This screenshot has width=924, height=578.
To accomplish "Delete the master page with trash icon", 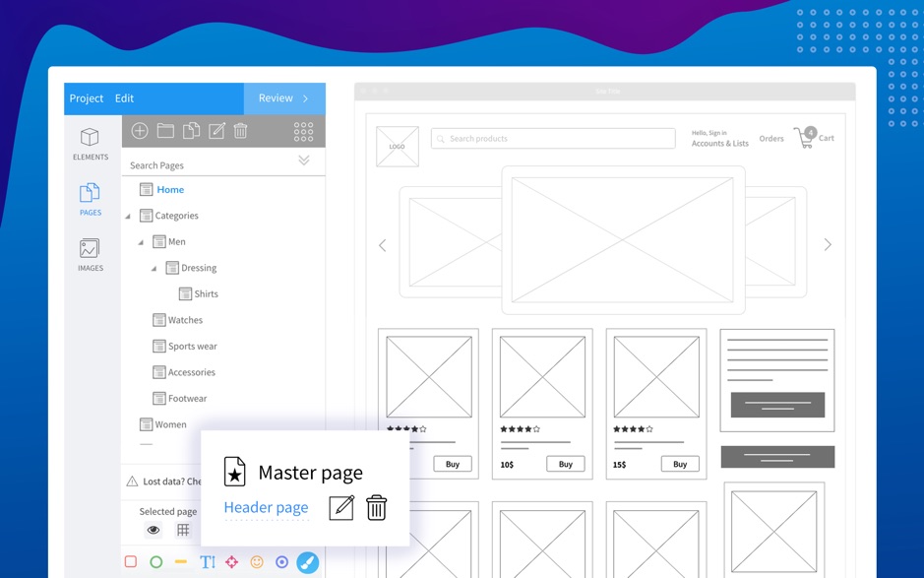I will click(x=376, y=507).
